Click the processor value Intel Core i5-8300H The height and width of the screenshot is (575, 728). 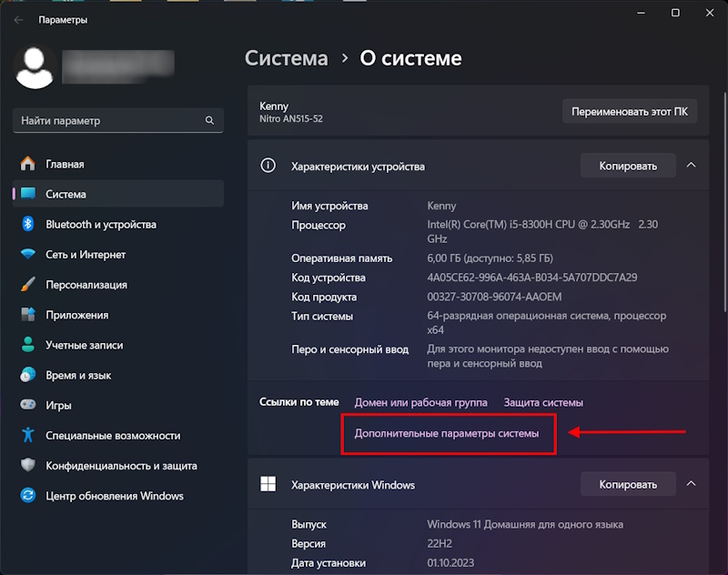[542, 232]
